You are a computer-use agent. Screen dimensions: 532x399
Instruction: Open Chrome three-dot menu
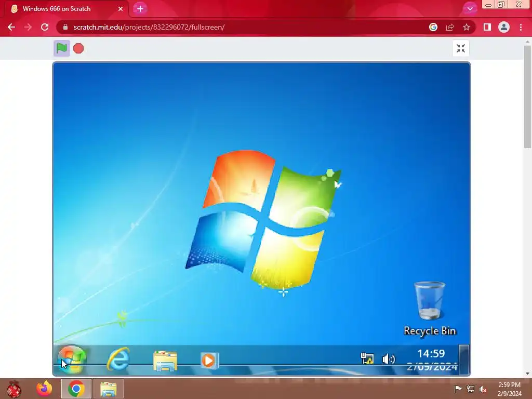click(521, 27)
